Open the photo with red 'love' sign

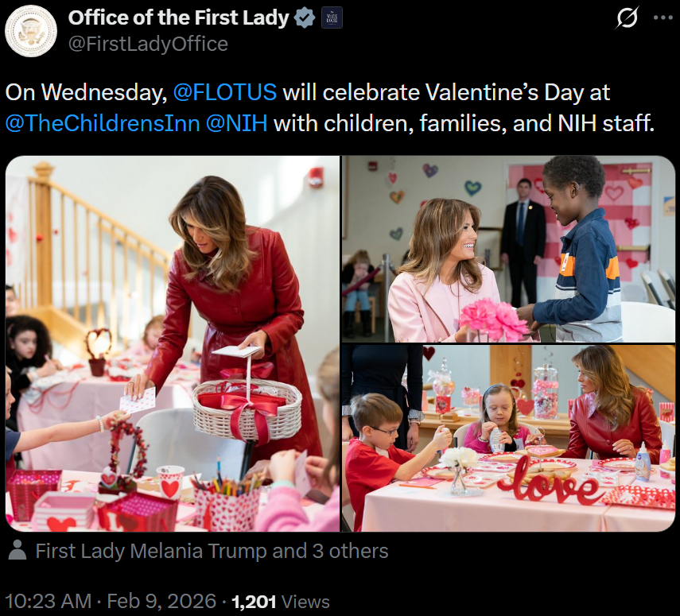(x=509, y=438)
